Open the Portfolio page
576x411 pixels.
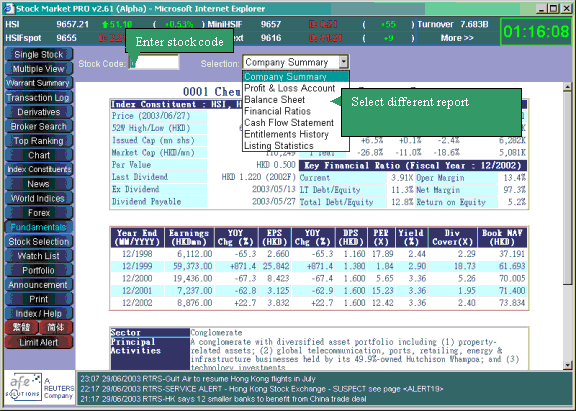coord(39,270)
